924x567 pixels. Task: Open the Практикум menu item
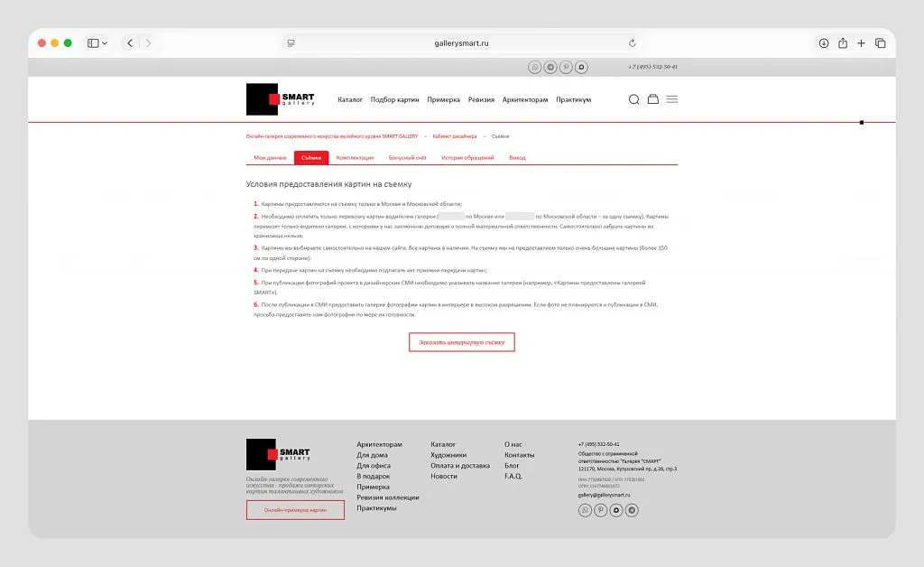coord(573,99)
